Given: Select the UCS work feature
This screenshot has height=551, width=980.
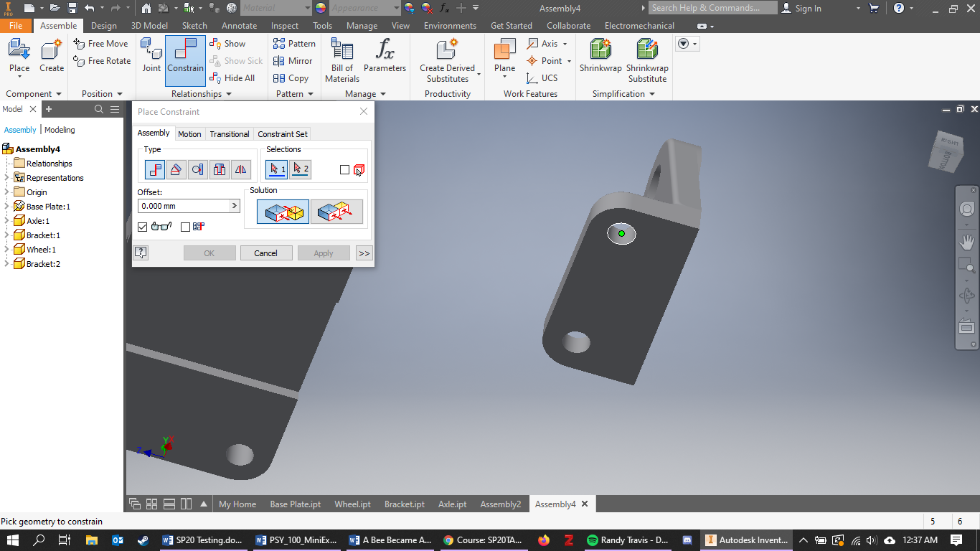Looking at the screenshot, I should click(542, 78).
